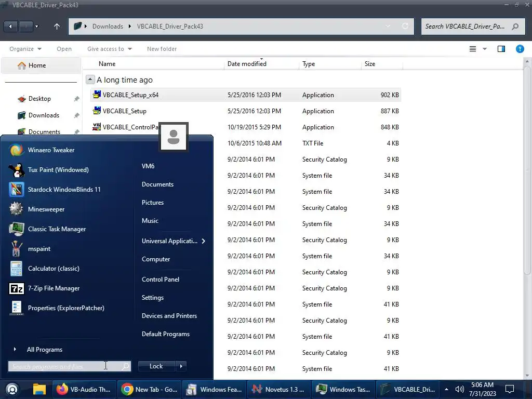Screen dimensions: 532x399
Task: Open VM6 user folder
Action: (148, 166)
